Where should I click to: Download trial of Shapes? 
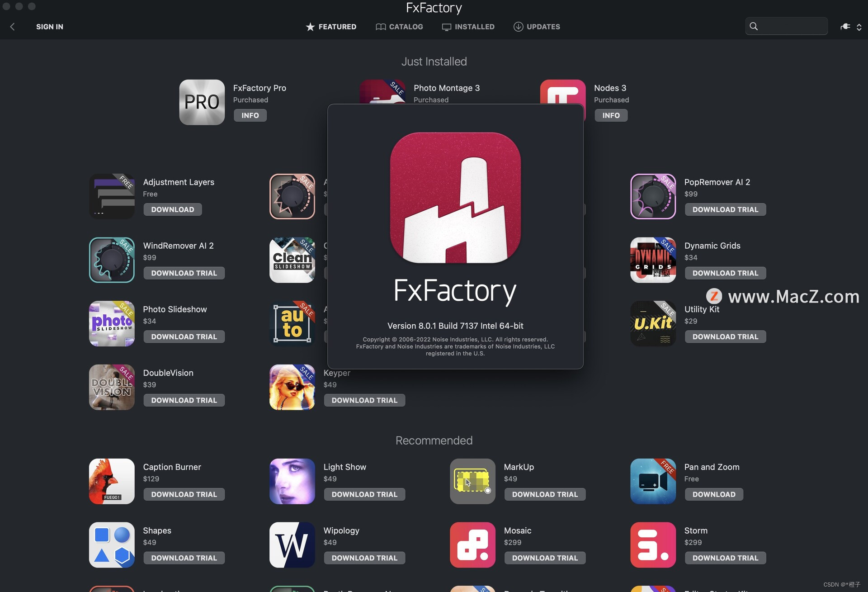coord(184,558)
